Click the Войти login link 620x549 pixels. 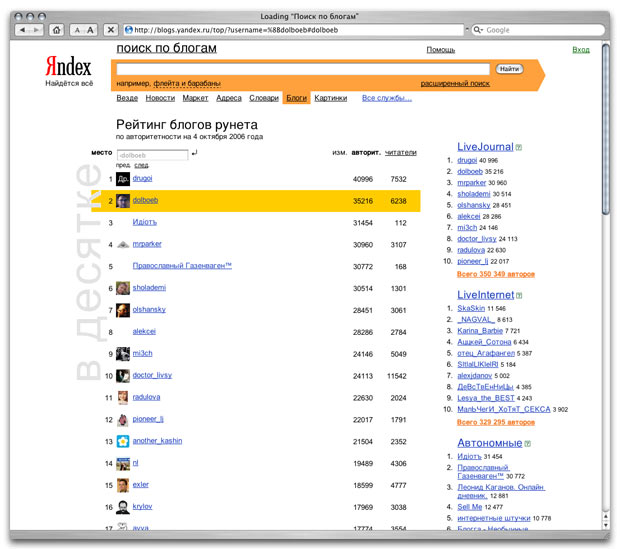(x=580, y=49)
